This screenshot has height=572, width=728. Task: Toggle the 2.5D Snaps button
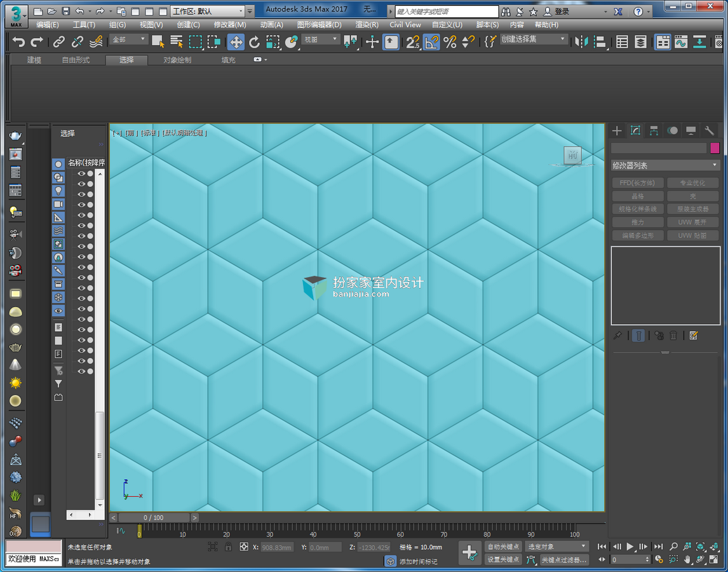coord(412,43)
